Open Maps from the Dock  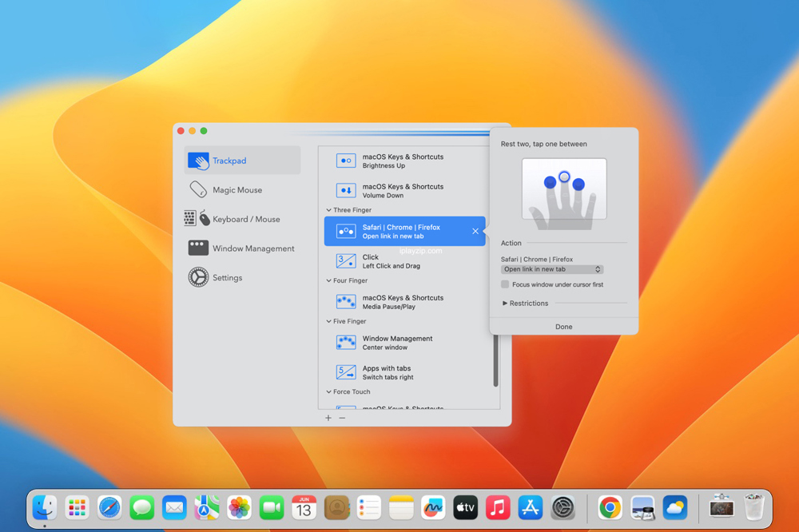[207, 508]
